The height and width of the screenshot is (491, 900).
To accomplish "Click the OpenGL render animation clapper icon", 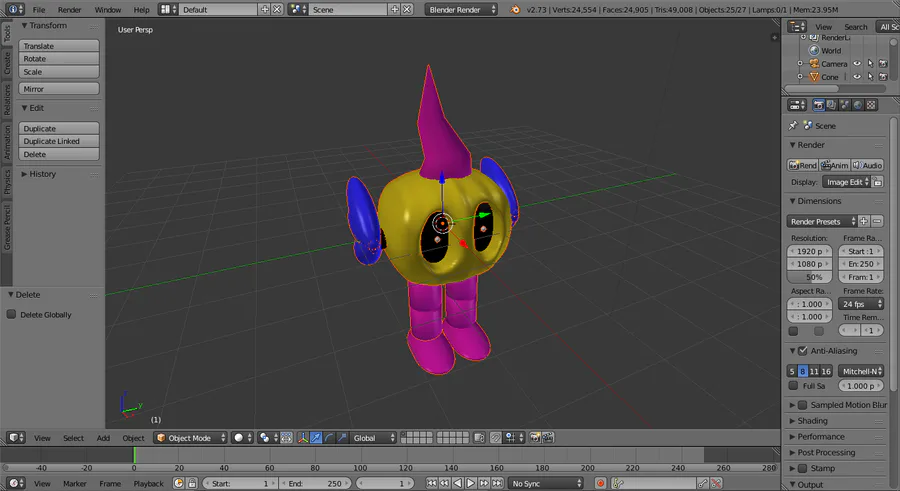I will [x=548, y=438].
